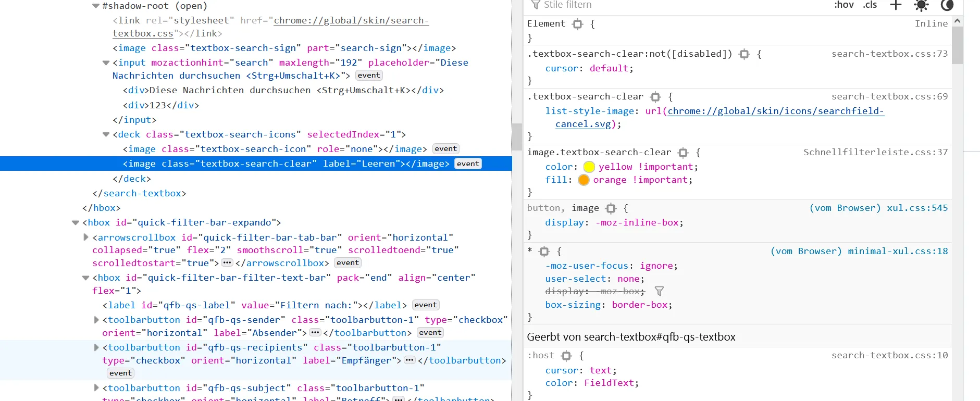Focus the Stile filtern input field
Image resolution: width=980 pixels, height=401 pixels.
[x=677, y=5]
